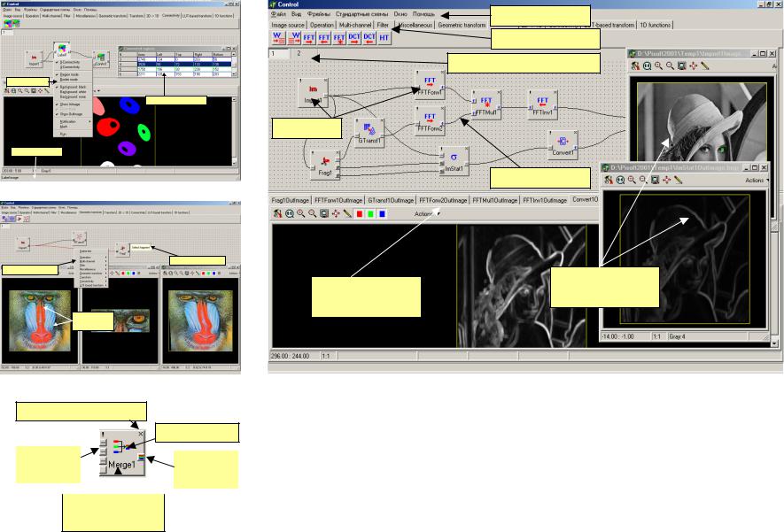Open the Frag1OutImage tab
Image resolution: width=784 pixels, height=532 pixels.
[290, 200]
